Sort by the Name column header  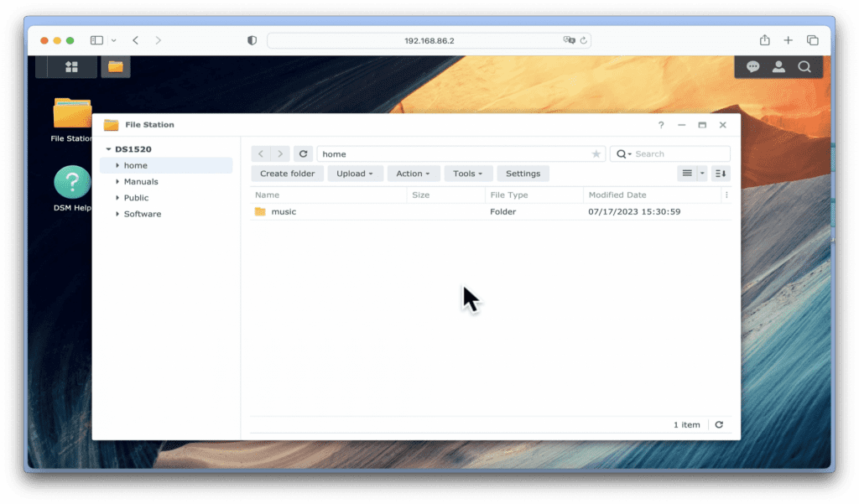click(x=329, y=195)
